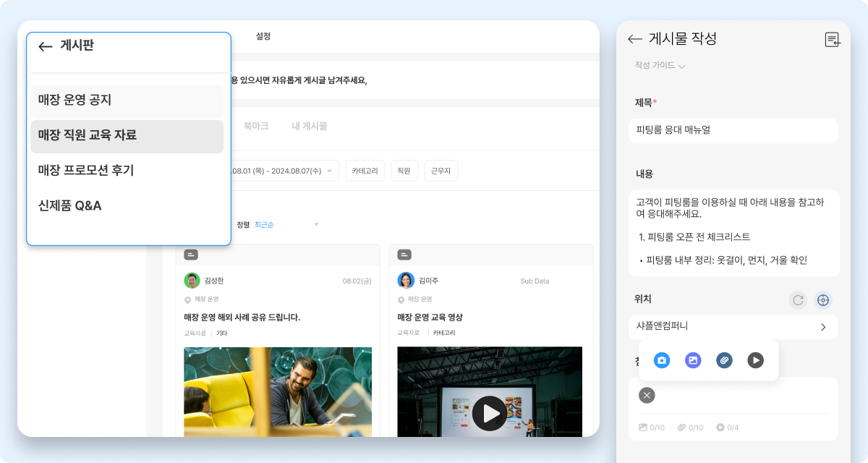Click the post type badge on 김미주 card
Viewport: 868px width, 463px height.
404,255
